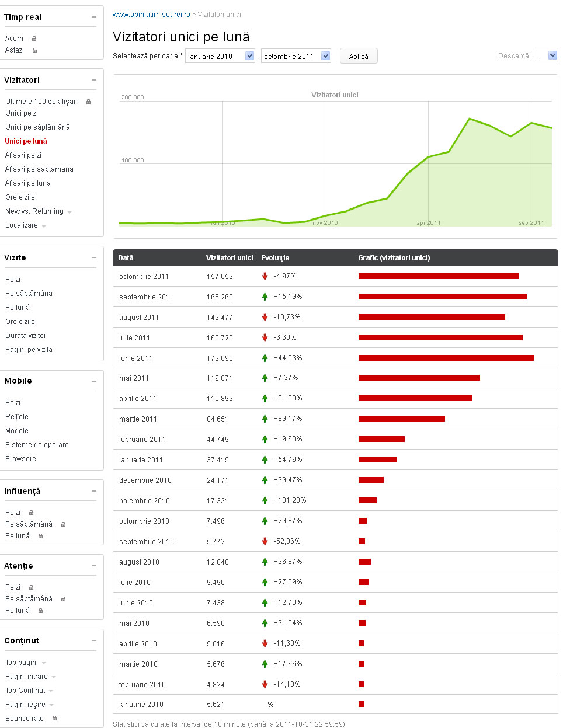This screenshot has width=570, height=728.
Task: Click the red bar for martie 2011
Action: [x=402, y=419]
